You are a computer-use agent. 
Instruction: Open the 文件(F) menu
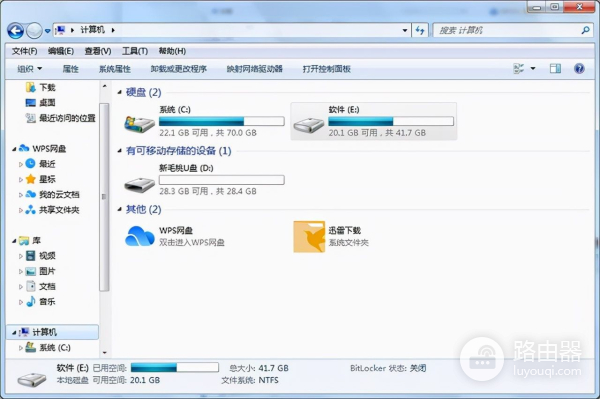(x=24, y=51)
